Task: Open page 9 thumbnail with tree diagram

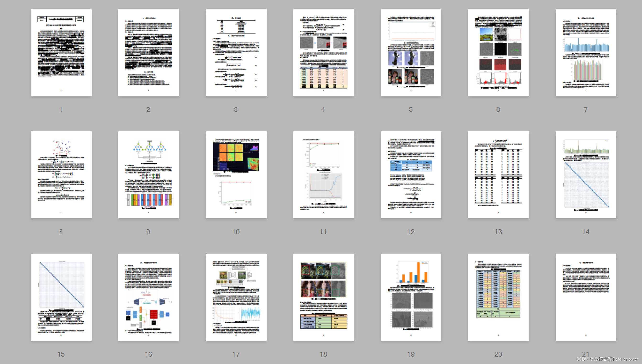Action: (148, 175)
